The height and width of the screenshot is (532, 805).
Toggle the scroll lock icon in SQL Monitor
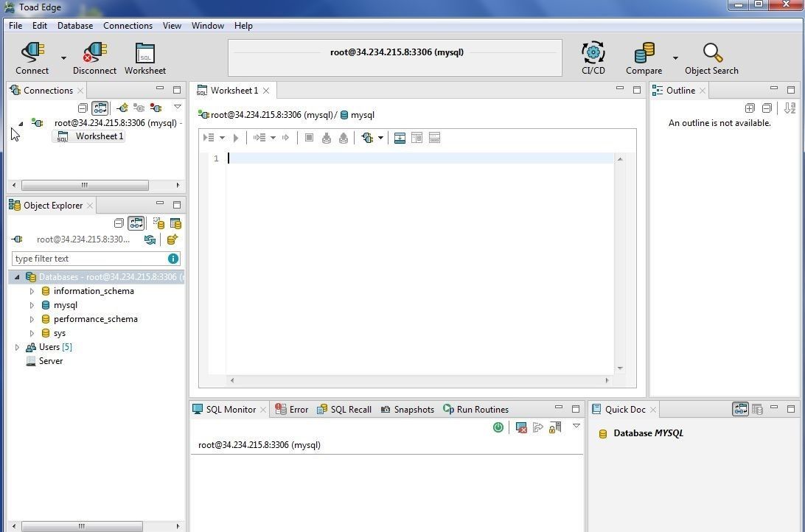(x=555, y=427)
